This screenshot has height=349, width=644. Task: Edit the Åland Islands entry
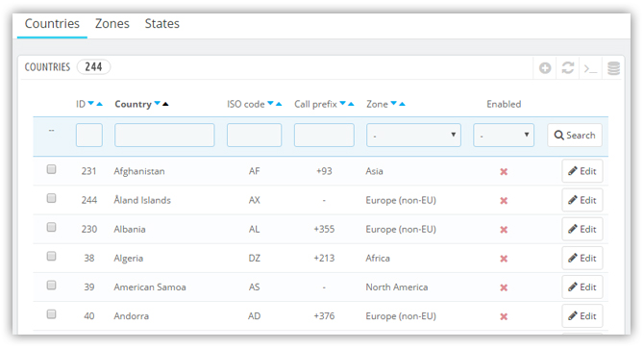(582, 200)
